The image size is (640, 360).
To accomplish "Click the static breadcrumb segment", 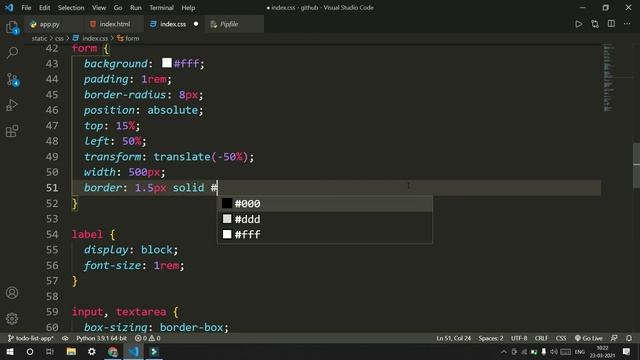I will coord(39,38).
